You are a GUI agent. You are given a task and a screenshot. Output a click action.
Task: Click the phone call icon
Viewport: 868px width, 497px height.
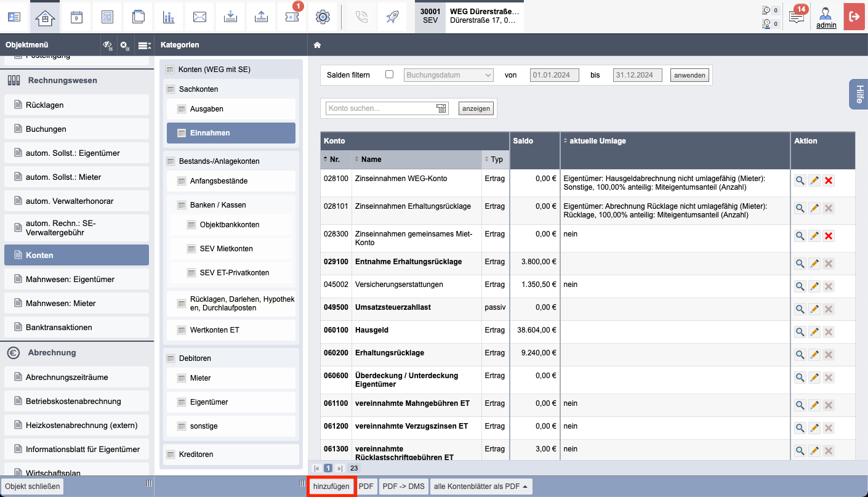pyautogui.click(x=361, y=17)
